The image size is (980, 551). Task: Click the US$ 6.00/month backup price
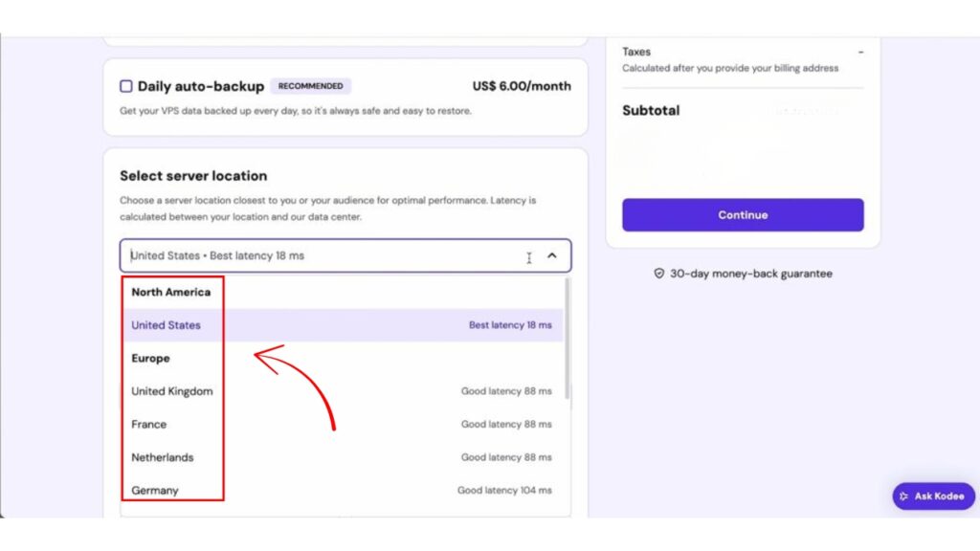(x=522, y=86)
